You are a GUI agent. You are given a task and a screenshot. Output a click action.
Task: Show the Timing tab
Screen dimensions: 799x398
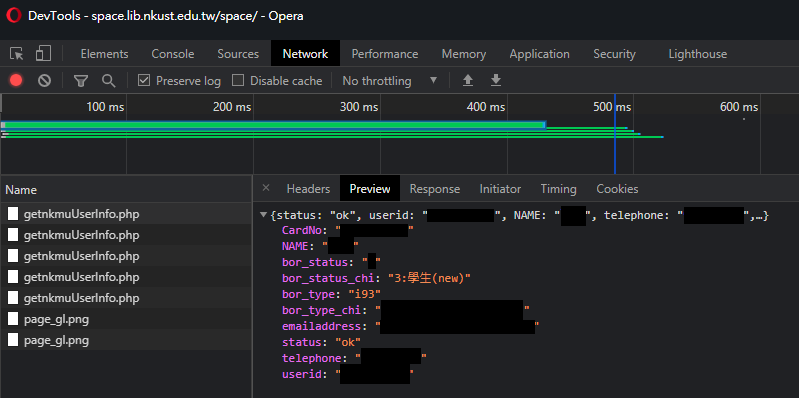558,189
